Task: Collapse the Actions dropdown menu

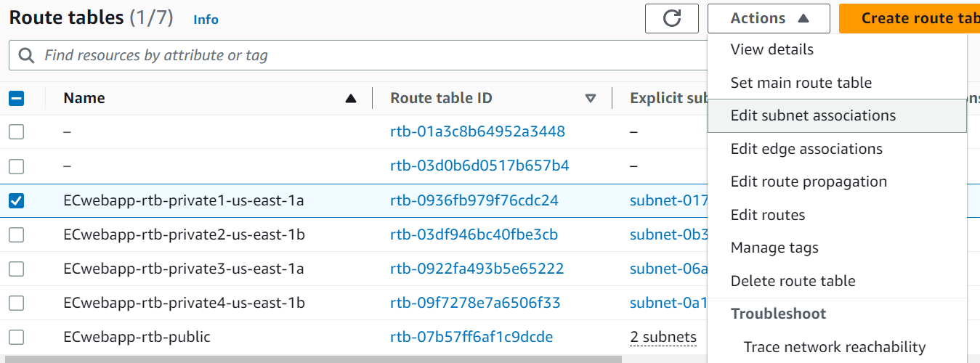Action: click(769, 19)
